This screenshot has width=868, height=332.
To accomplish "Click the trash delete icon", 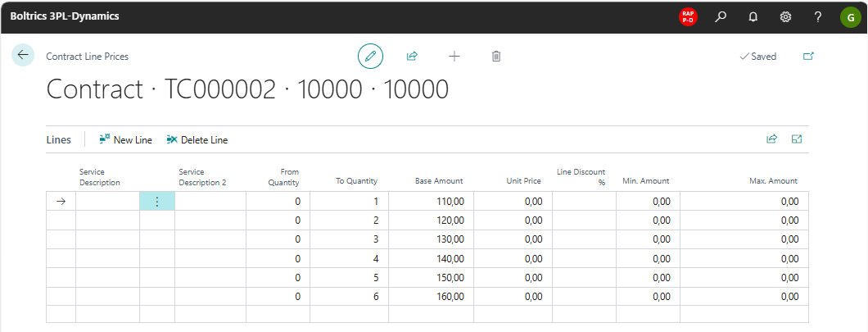I will [496, 56].
